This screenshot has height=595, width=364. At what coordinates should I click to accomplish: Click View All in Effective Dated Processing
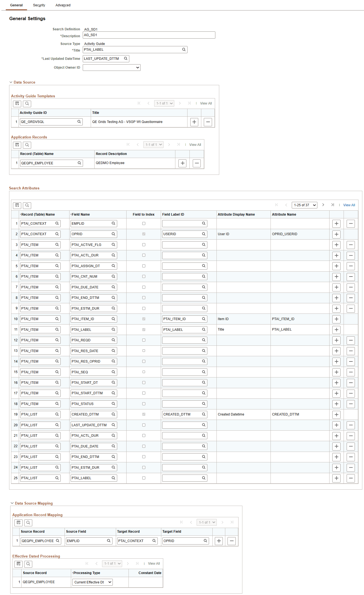click(x=154, y=564)
